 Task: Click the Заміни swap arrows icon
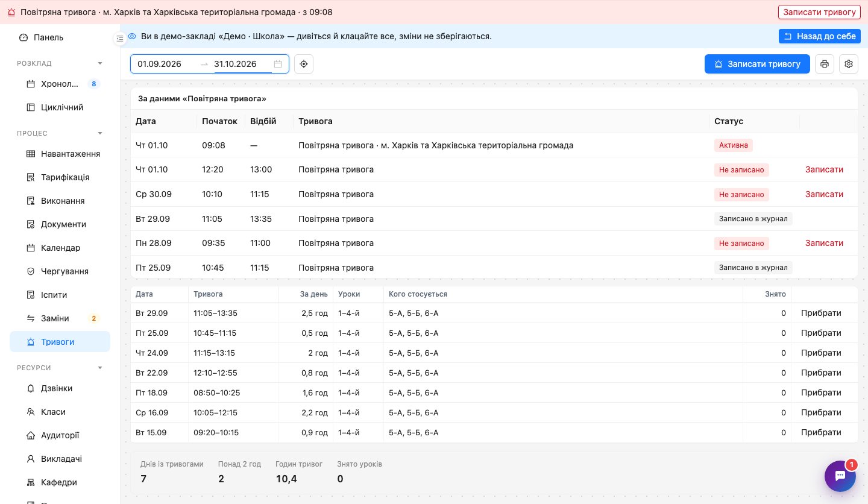coord(31,318)
